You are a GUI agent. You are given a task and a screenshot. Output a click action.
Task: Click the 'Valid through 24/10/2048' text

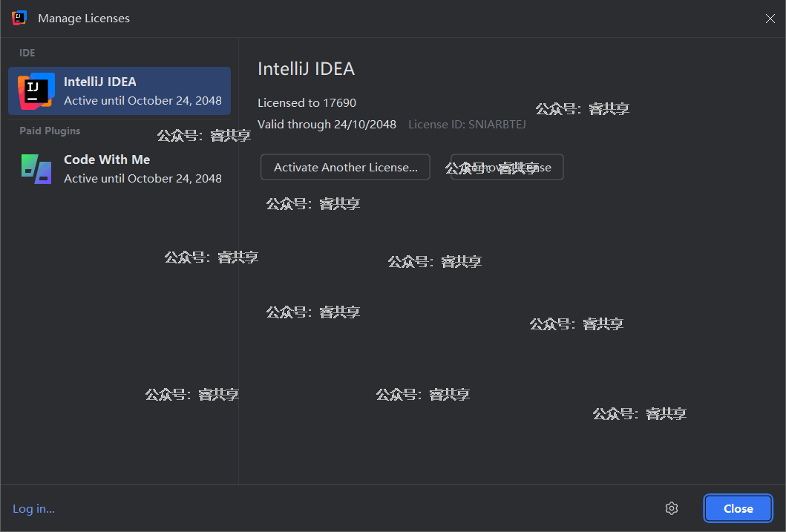(x=327, y=125)
